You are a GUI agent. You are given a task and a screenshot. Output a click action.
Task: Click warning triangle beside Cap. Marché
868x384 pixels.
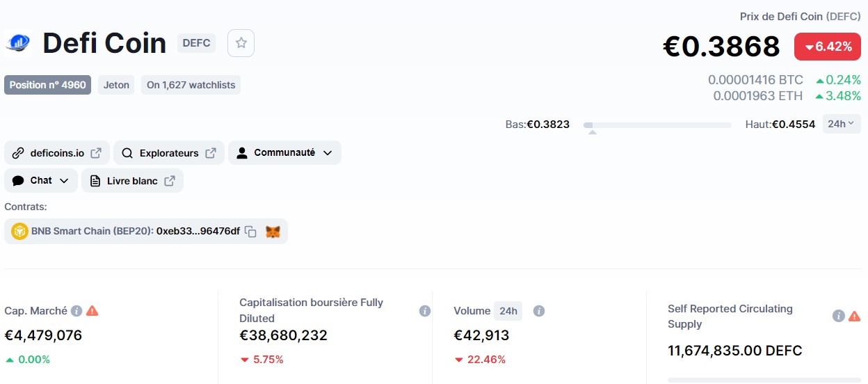click(92, 311)
